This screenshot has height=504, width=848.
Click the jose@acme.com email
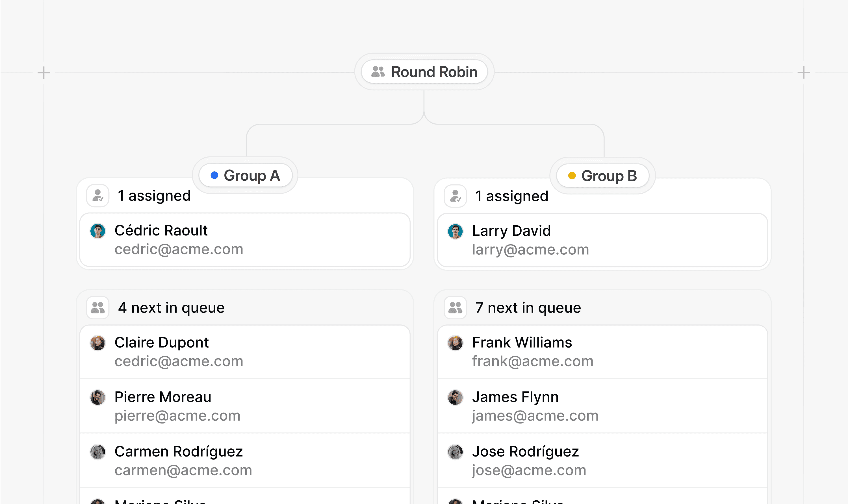529,470
